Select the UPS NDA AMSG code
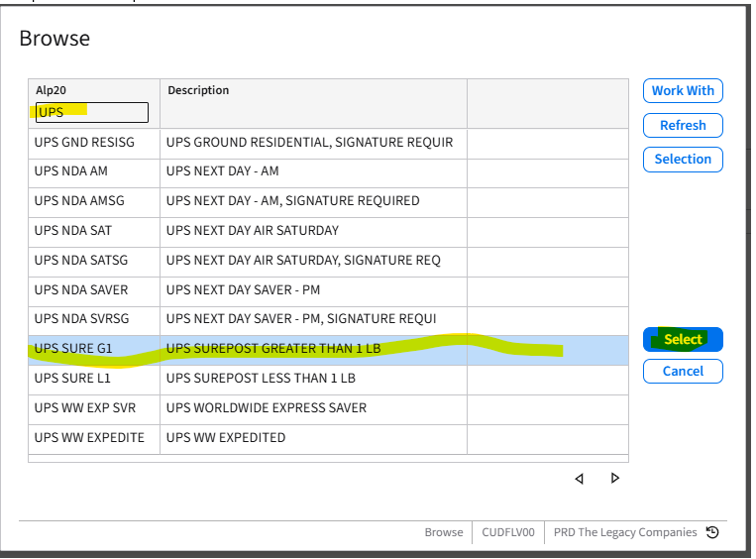 point(79,200)
